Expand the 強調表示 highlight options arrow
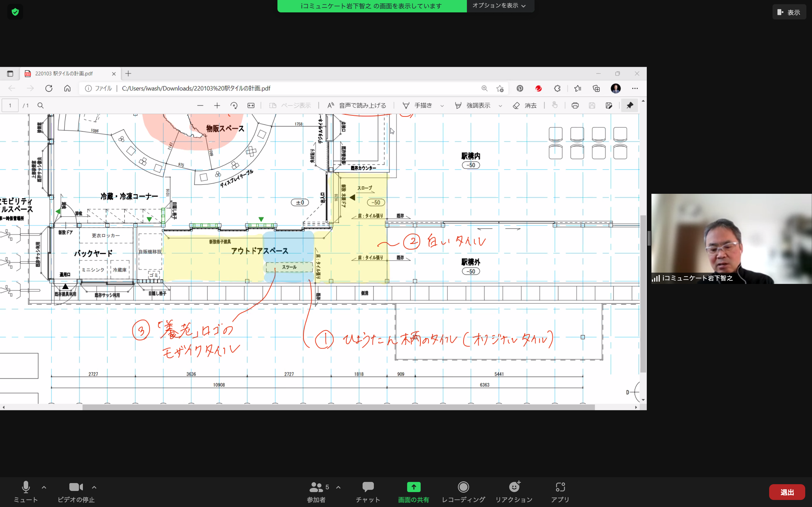 [500, 106]
